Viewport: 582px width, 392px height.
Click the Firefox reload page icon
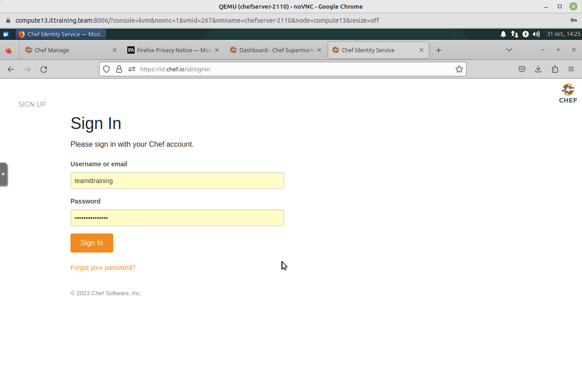click(x=44, y=69)
